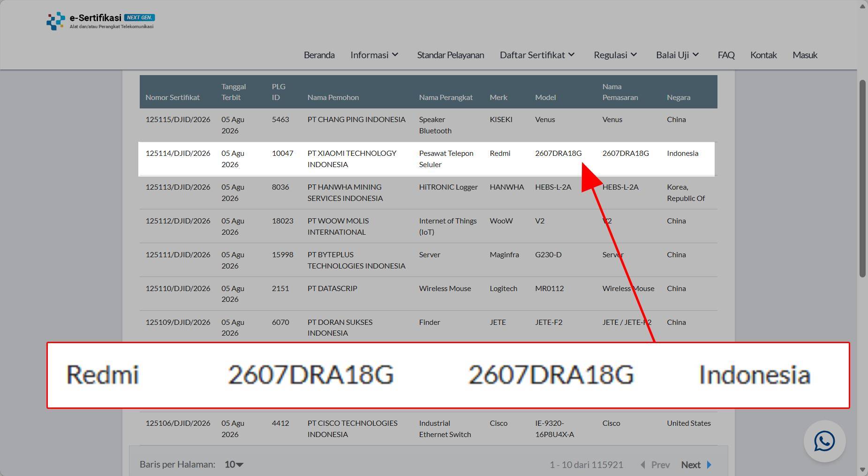Click PT DORAN SUKSES INDONESIA cell
Image resolution: width=868 pixels, height=476 pixels.
click(x=340, y=328)
